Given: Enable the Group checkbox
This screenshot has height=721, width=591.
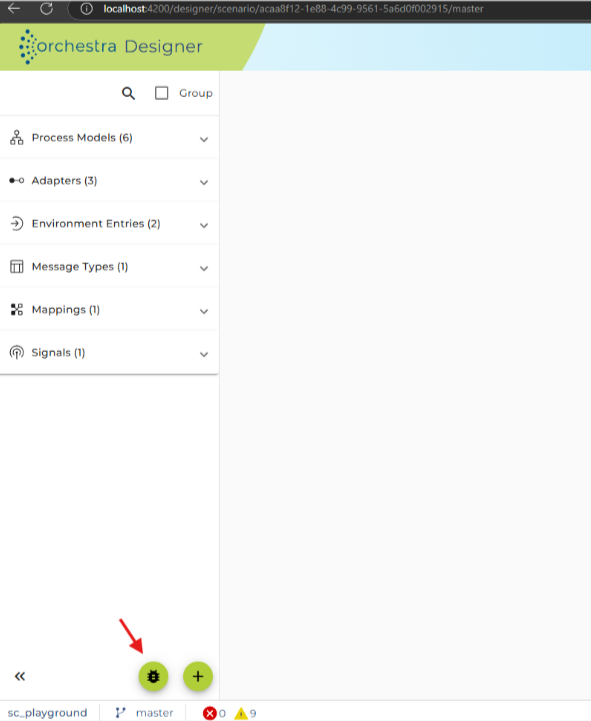Looking at the screenshot, I should (x=161, y=93).
